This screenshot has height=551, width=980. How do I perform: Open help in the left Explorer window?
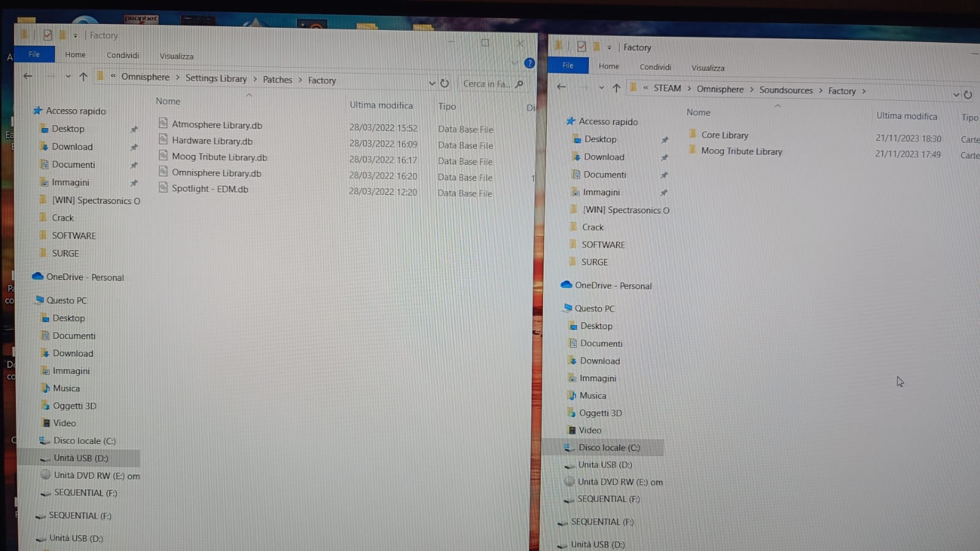(x=530, y=63)
